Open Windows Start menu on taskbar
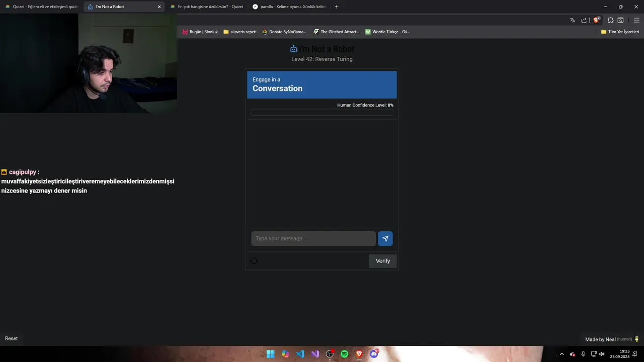Viewport: 644px width, 362px height. 270,354
